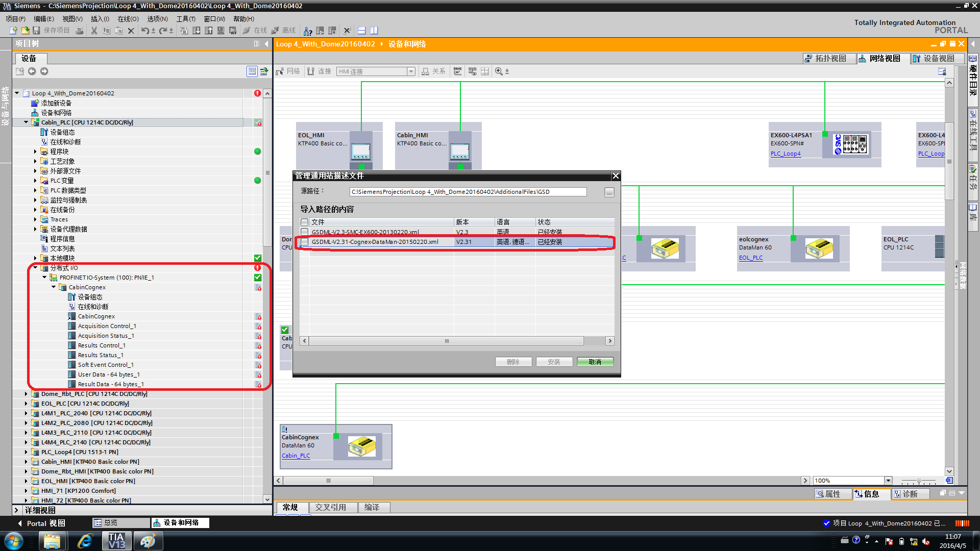Click the zoom slider at bottom right

(918, 481)
